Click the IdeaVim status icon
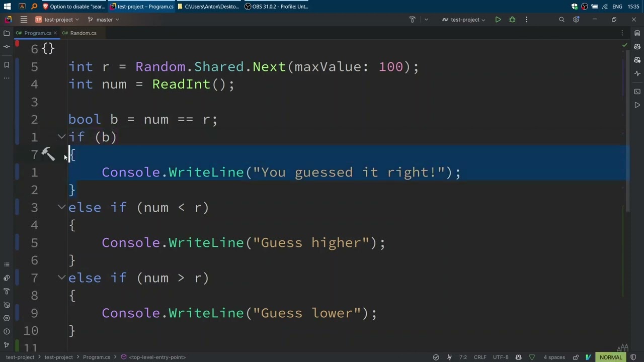 point(588,357)
